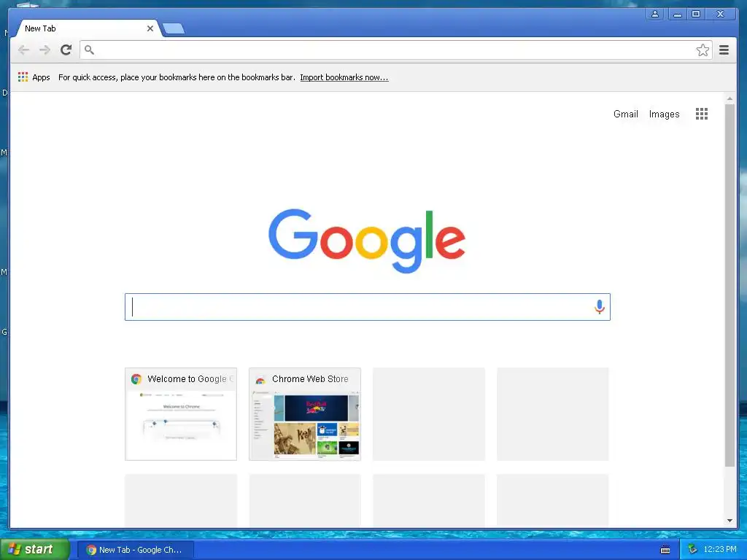Click Import bookmarks now link
This screenshot has height=560, width=747.
(344, 77)
